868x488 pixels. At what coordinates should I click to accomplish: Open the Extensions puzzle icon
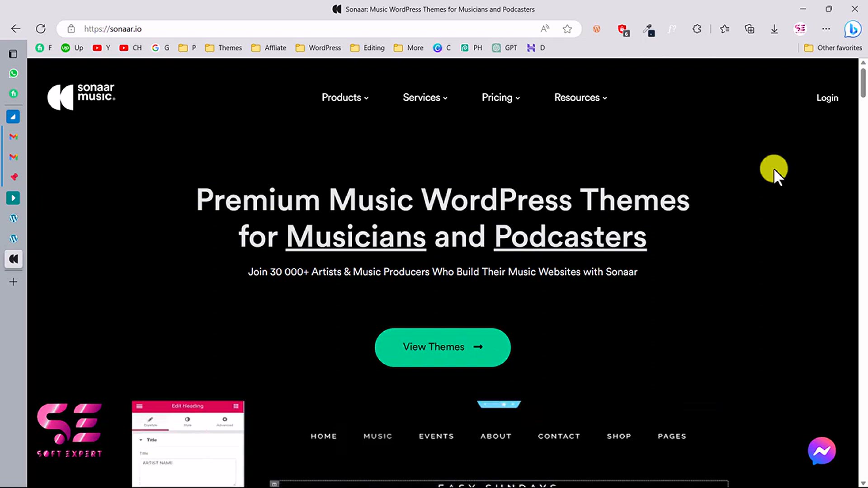(697, 29)
